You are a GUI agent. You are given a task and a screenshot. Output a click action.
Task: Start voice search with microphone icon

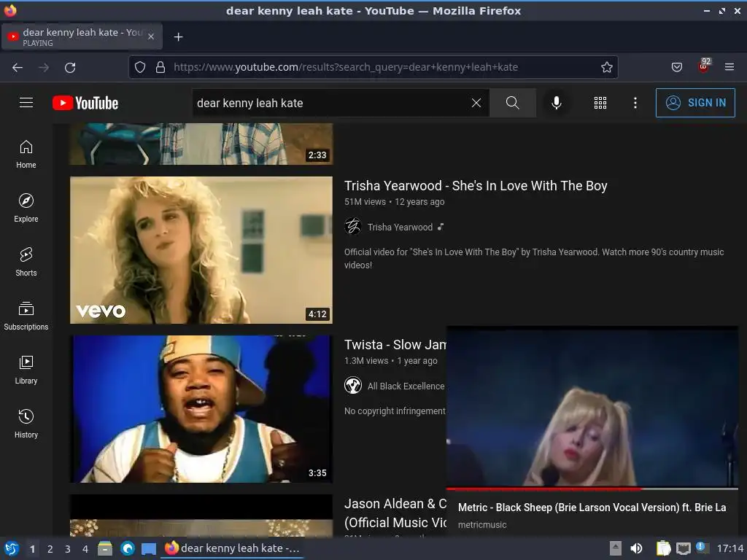(556, 103)
